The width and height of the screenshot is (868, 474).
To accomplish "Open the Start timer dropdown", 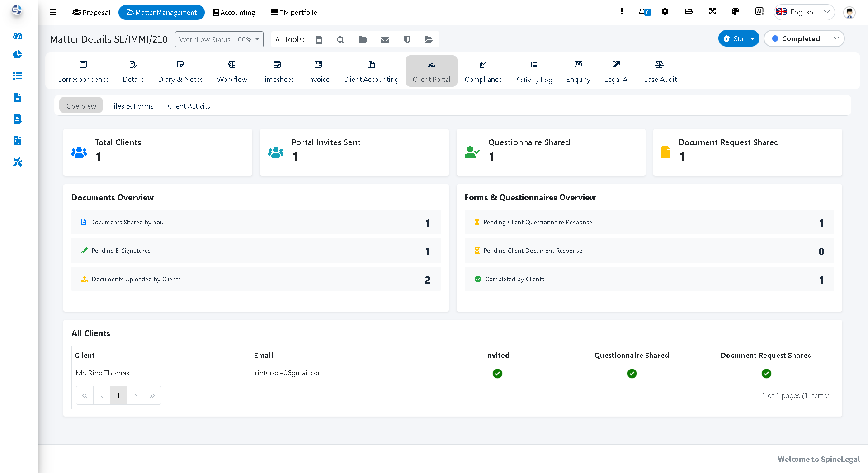I will click(739, 39).
